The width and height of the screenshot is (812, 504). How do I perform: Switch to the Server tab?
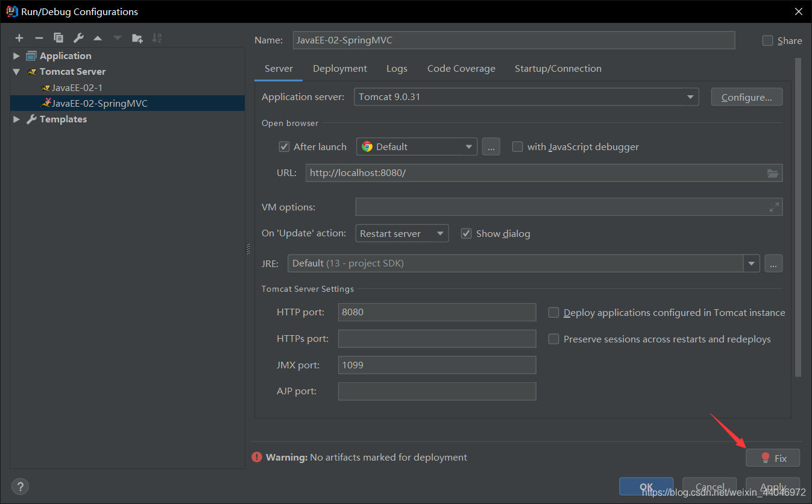pos(279,69)
